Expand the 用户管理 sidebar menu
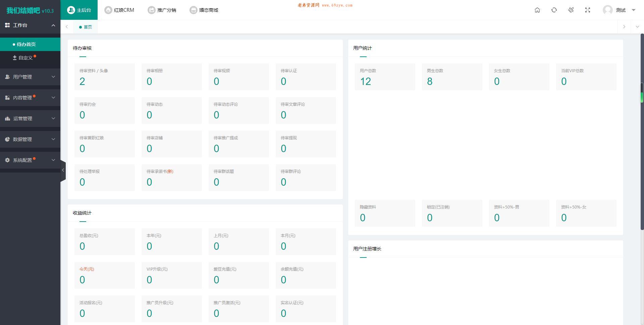Image resolution: width=644 pixels, height=325 pixels. tap(30, 77)
